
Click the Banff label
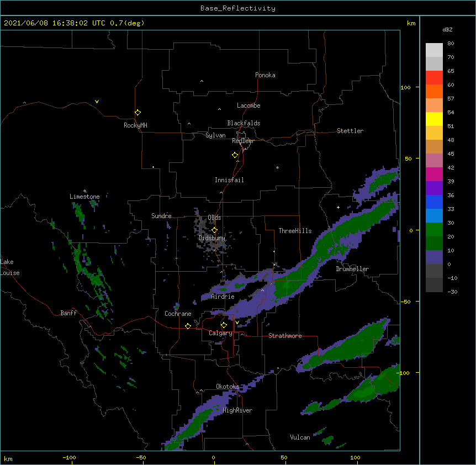[x=68, y=313]
